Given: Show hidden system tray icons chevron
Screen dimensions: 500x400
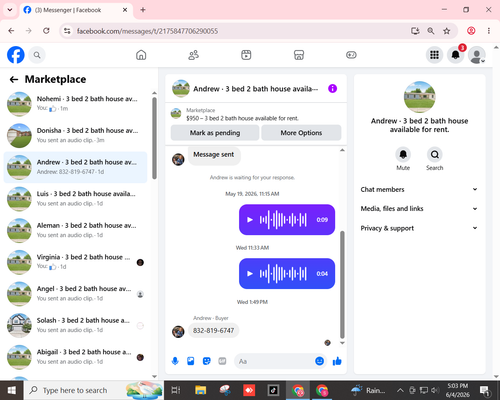Looking at the screenshot, I should click(x=400, y=390).
